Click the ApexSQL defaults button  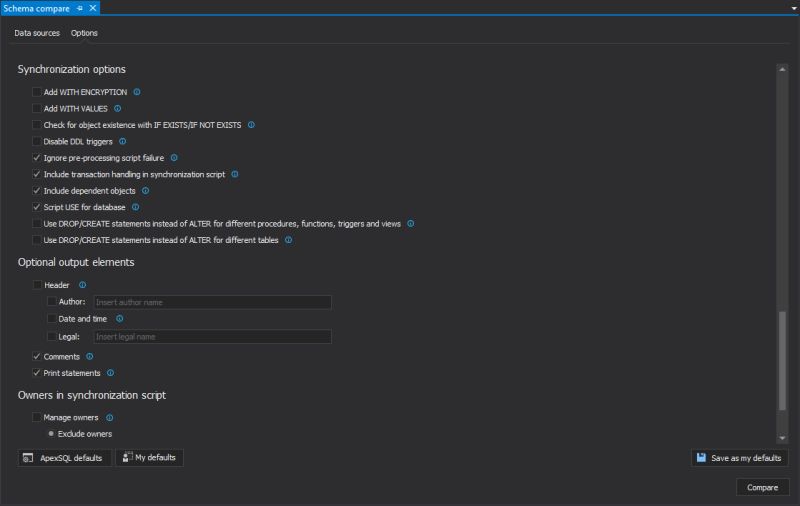pos(64,458)
